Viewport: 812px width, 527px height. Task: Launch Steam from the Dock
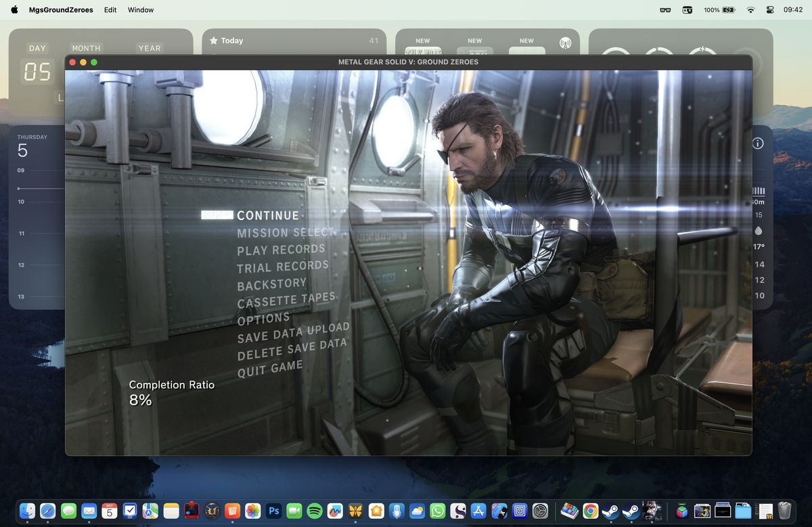point(611,511)
